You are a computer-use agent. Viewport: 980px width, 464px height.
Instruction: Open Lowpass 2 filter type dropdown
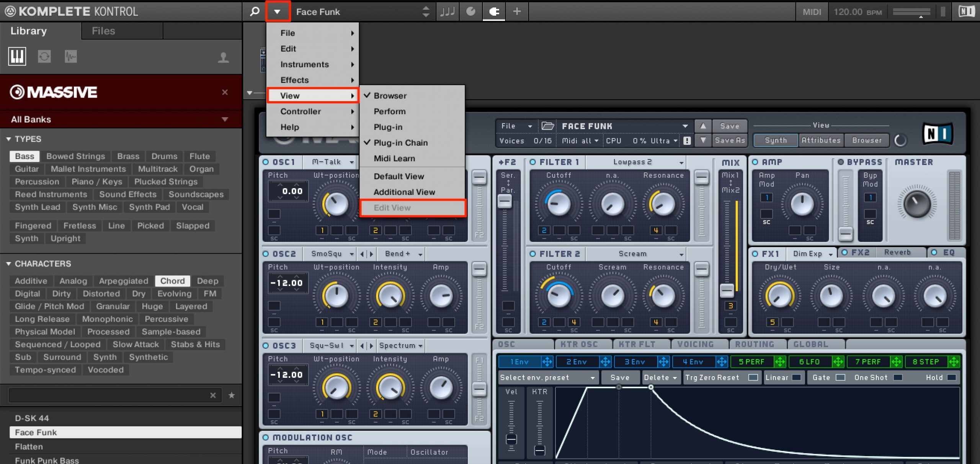[x=635, y=162]
